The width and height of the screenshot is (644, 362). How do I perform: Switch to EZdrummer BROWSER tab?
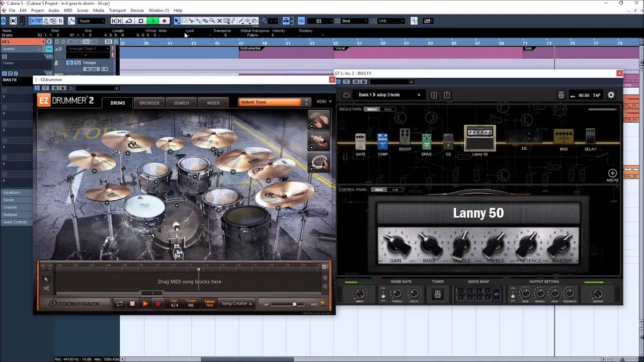point(149,103)
